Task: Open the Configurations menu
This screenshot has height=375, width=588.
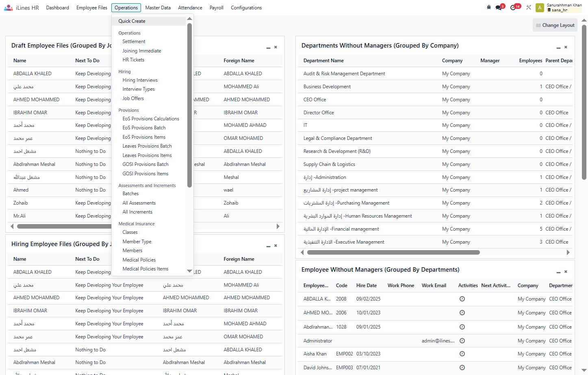Action: 246,8
